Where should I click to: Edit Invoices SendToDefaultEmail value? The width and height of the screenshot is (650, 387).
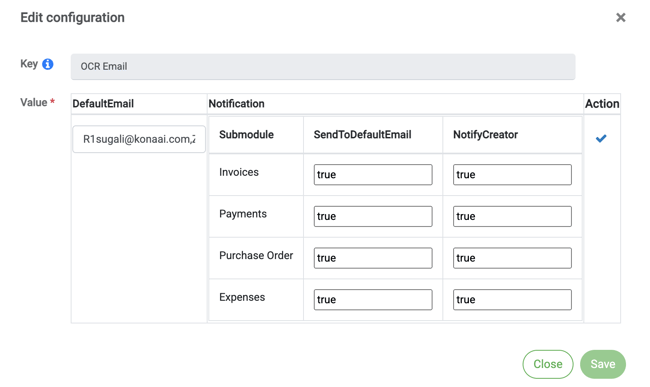373,174
